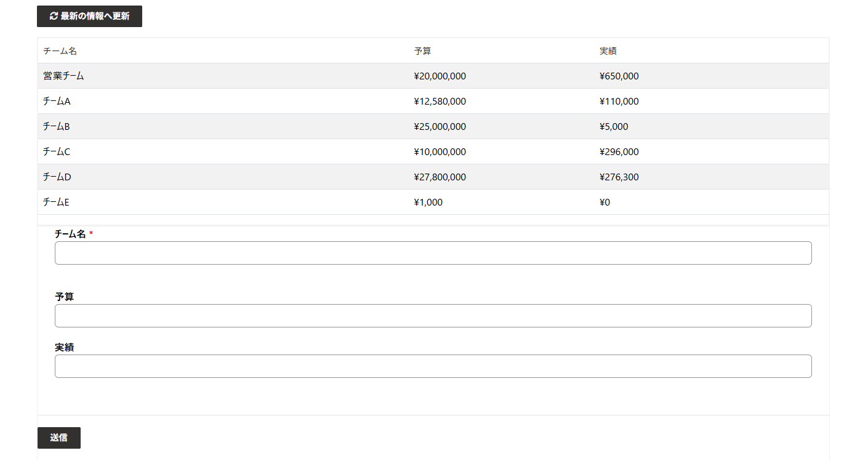Click the 実績 form label
The width and height of the screenshot is (868, 461).
click(x=65, y=347)
